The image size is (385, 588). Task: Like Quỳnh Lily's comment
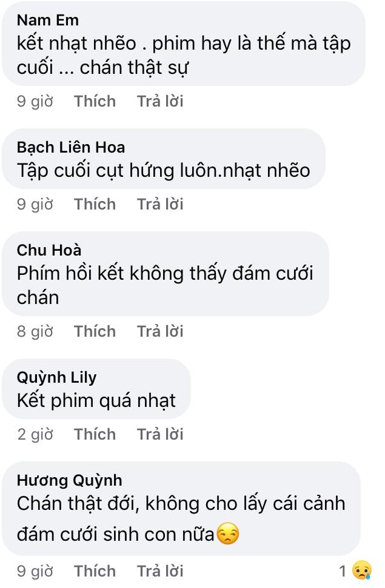click(95, 434)
